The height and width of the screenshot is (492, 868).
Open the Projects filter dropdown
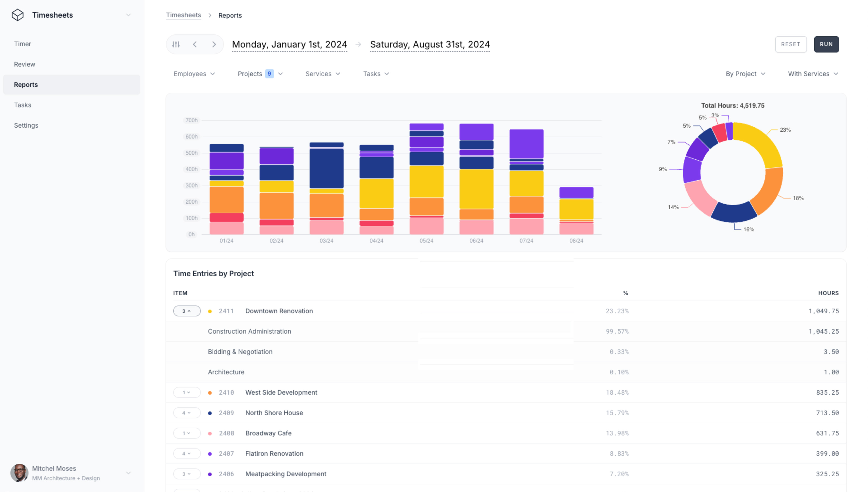260,74
